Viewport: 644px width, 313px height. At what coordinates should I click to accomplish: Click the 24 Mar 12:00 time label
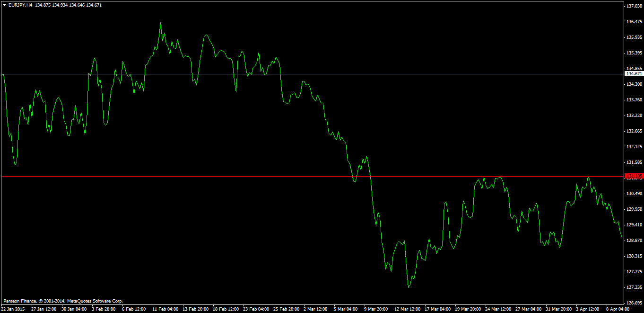(x=498, y=309)
